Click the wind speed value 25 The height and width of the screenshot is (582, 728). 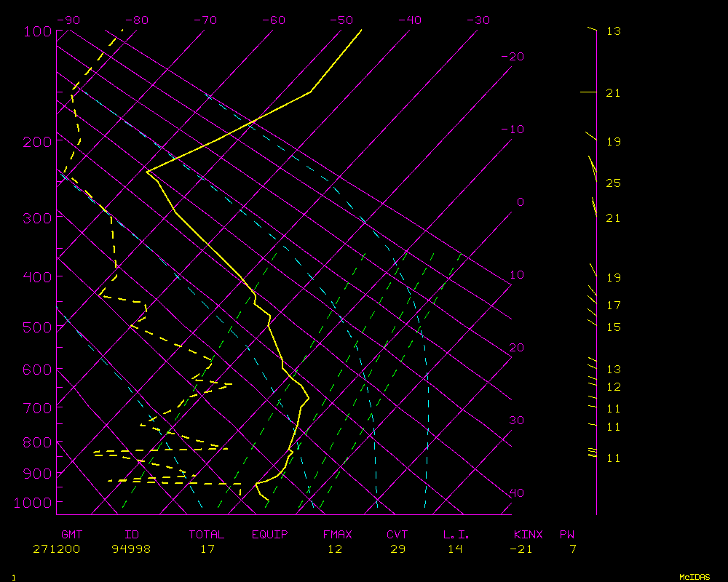click(613, 183)
